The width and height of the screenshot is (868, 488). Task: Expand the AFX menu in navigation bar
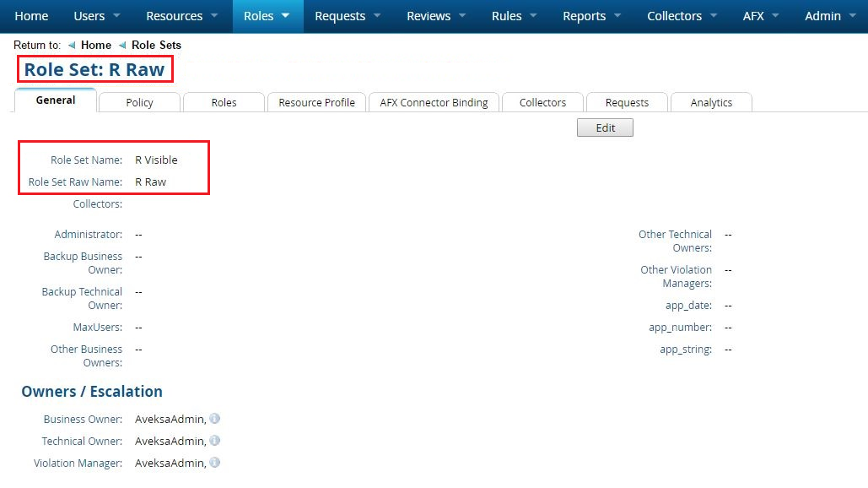[x=761, y=16]
